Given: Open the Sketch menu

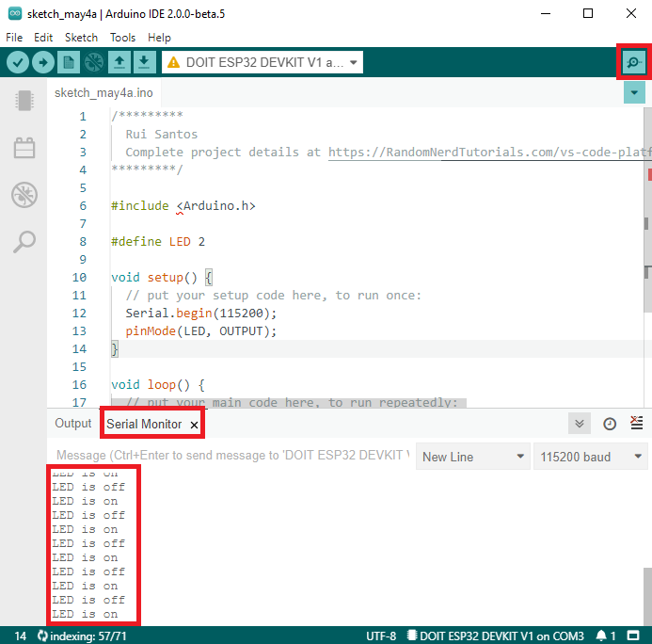Looking at the screenshot, I should pos(81,38).
